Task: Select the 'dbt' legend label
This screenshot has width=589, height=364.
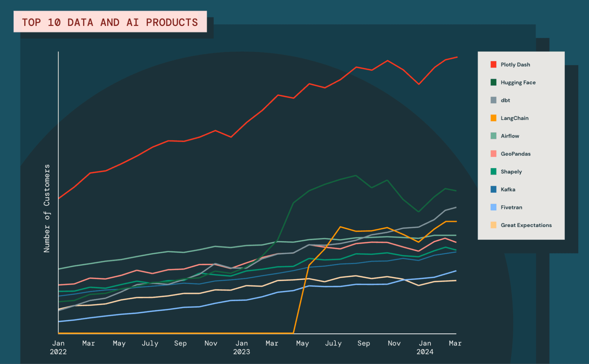Action: [x=505, y=100]
